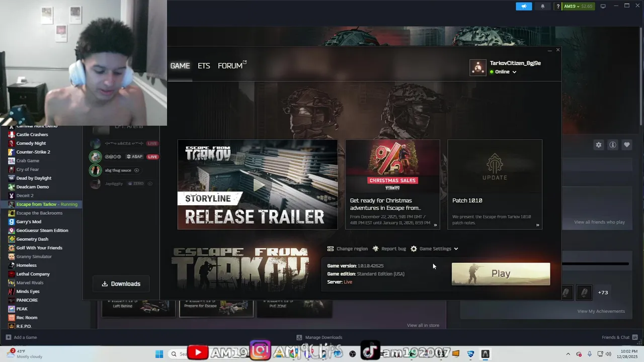Open Steam notifications bell

pos(542,6)
